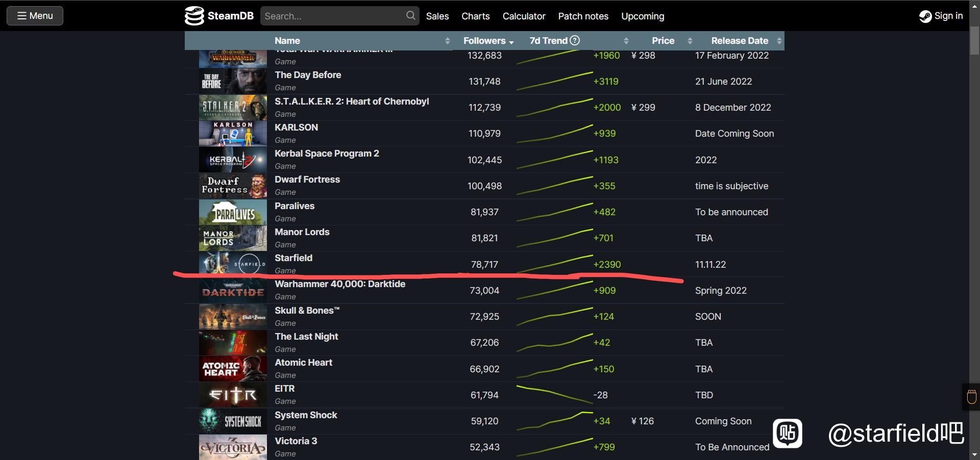
Task: Open the System Shock game link
Action: tap(306, 415)
